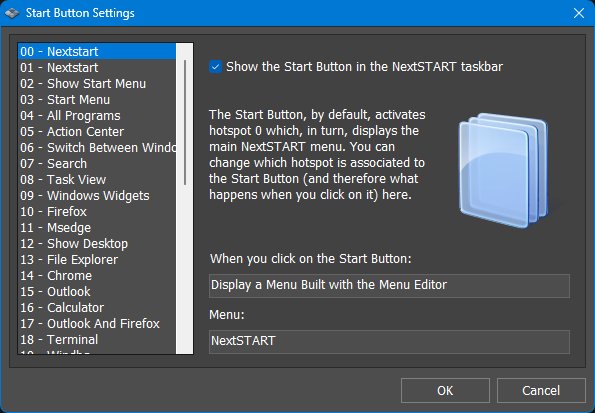The width and height of the screenshot is (595, 413).
Task: Click the hotspot list vertical scrollbar thumb
Action: click(x=185, y=122)
